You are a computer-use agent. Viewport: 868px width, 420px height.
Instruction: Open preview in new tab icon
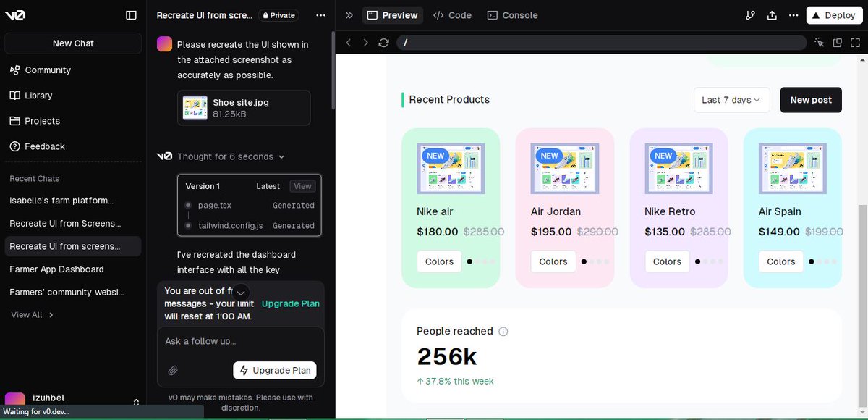click(x=838, y=43)
